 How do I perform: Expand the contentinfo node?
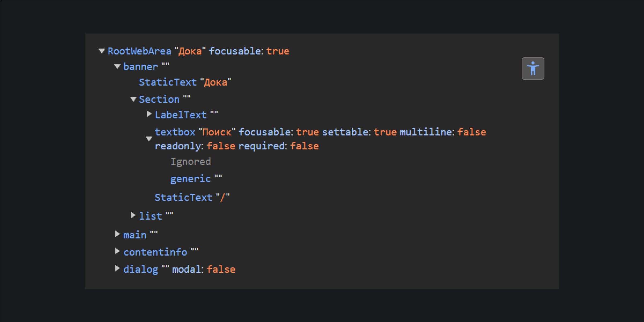point(117,251)
